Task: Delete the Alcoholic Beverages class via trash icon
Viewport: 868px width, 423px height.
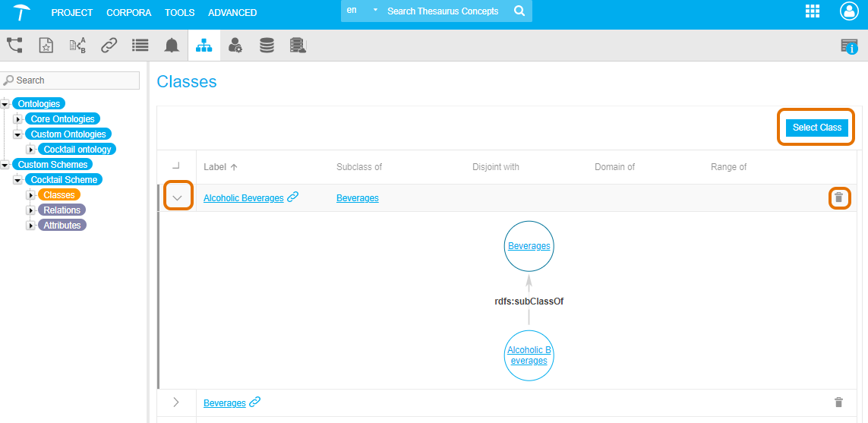Action: 838,198
